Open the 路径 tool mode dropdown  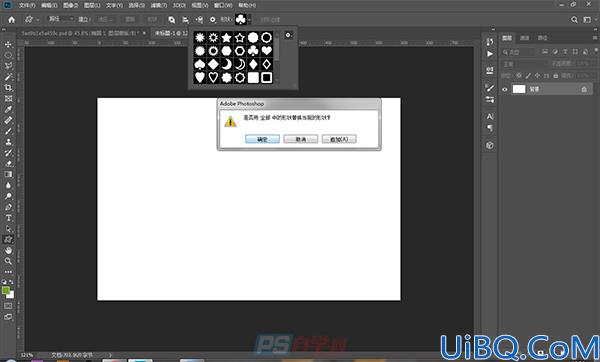60,19
